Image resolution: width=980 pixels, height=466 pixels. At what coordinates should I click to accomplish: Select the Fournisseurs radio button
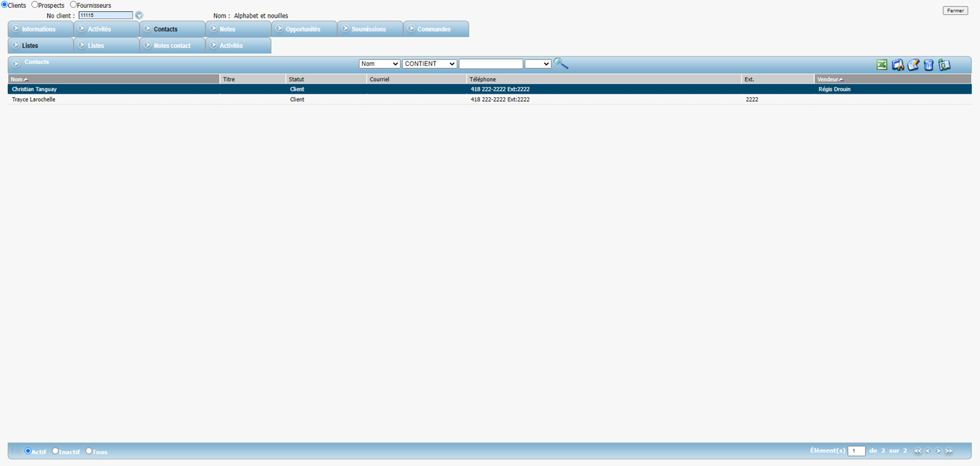coord(73,5)
